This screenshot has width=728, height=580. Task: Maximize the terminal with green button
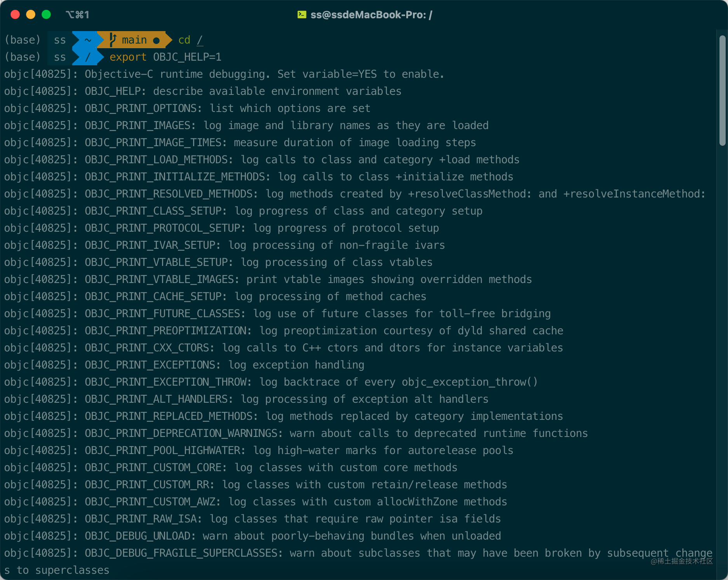46,14
